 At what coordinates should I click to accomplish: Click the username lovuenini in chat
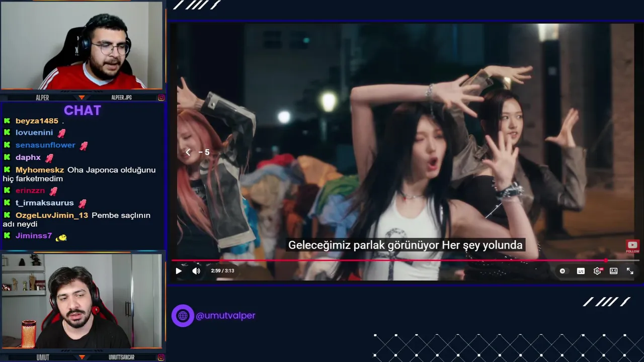pyautogui.click(x=34, y=133)
